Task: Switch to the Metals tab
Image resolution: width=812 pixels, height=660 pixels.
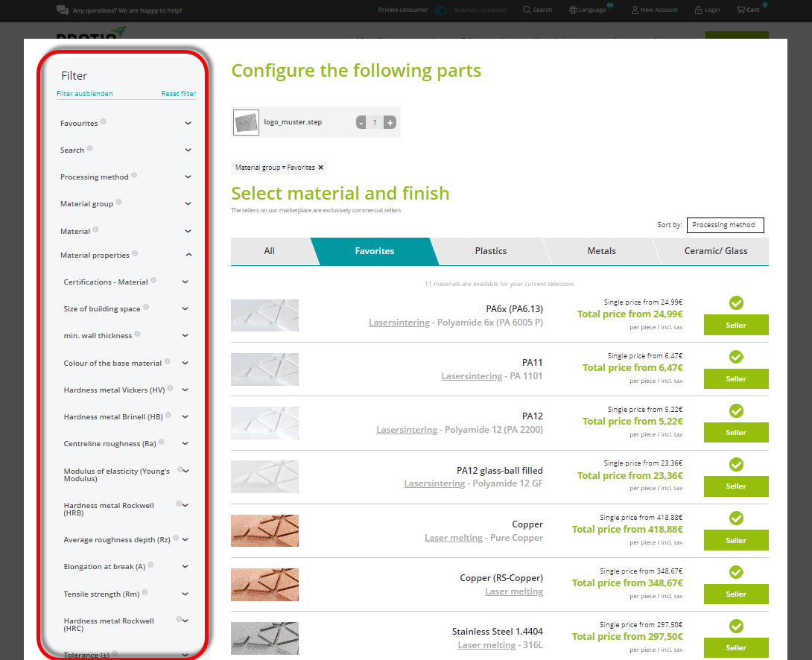Action: [x=601, y=251]
